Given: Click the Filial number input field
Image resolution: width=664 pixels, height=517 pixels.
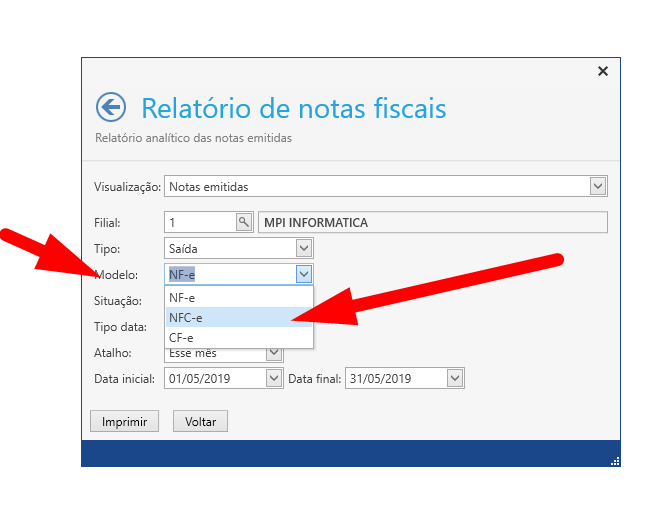Looking at the screenshot, I should [x=199, y=222].
